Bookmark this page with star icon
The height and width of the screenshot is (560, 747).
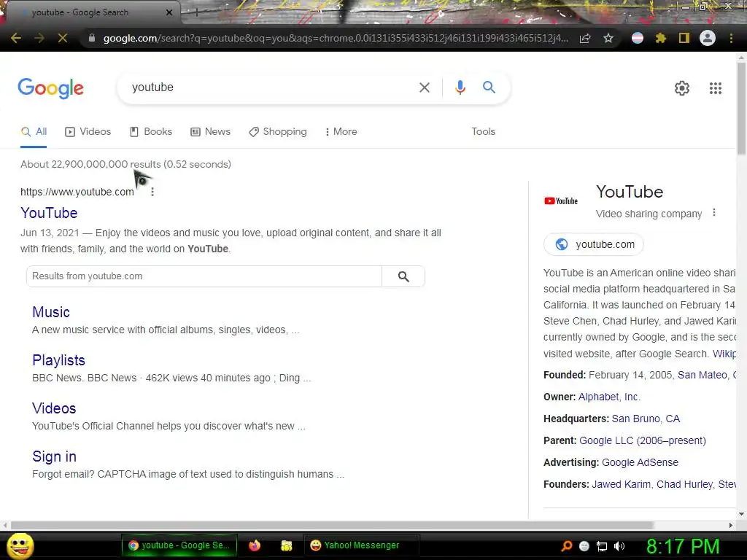(608, 38)
